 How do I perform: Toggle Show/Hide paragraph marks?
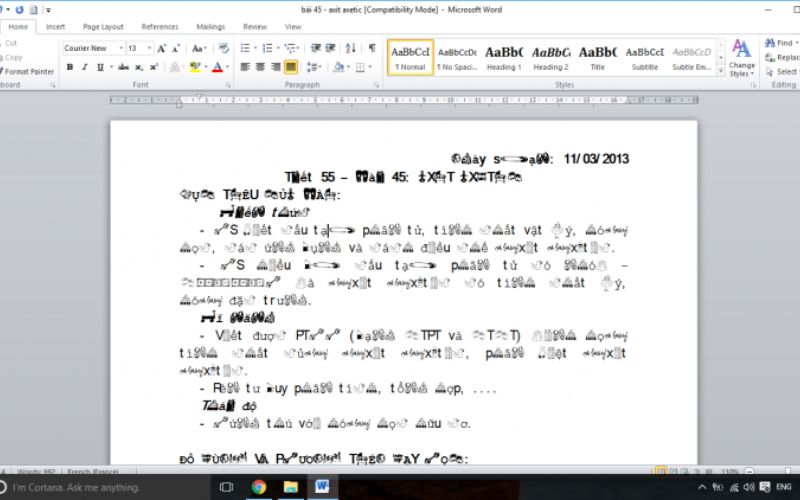coord(372,48)
